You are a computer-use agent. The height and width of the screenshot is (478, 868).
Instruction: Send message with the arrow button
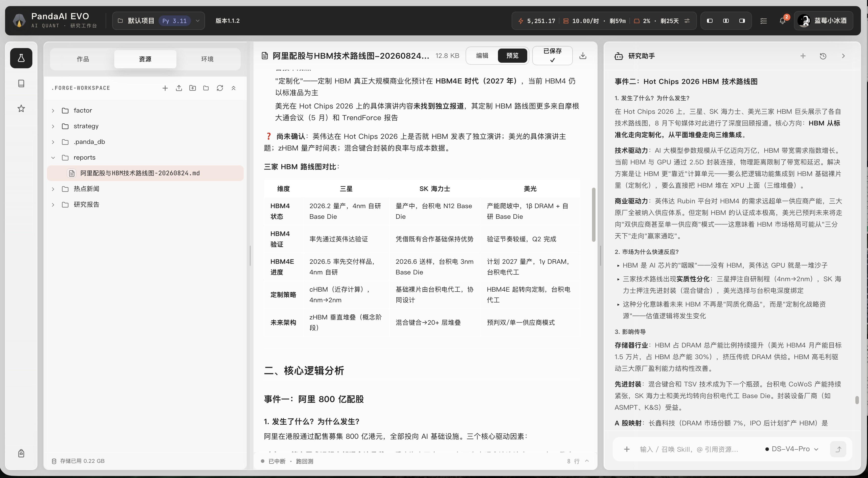tap(838, 449)
